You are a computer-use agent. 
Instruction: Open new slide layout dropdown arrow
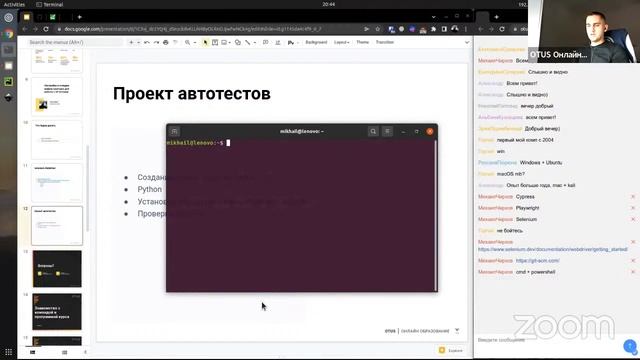tap(138, 42)
